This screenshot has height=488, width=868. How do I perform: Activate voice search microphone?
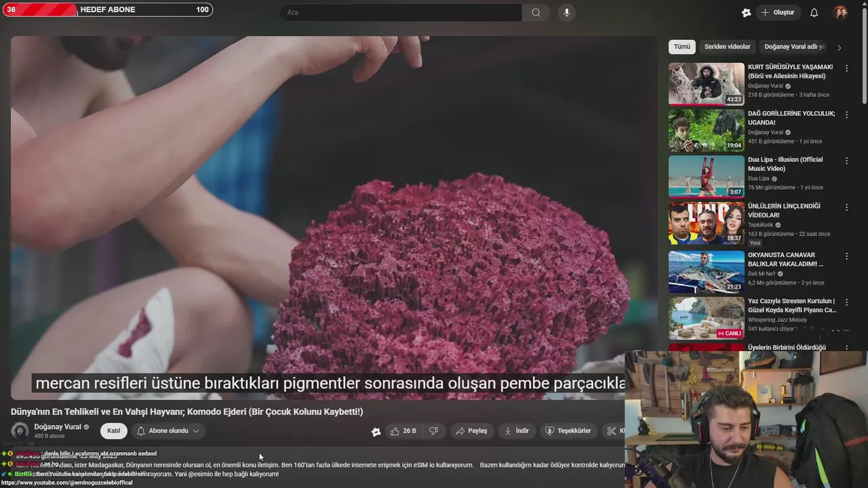pos(567,12)
